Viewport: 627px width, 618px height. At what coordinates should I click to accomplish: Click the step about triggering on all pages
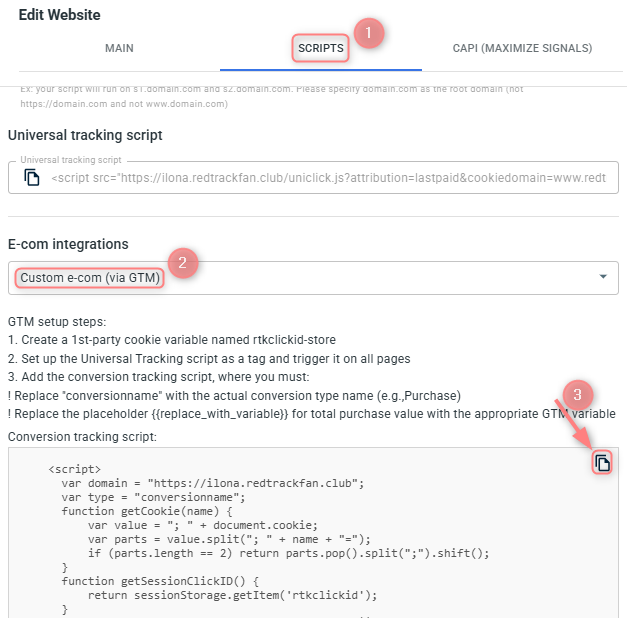coord(209,359)
